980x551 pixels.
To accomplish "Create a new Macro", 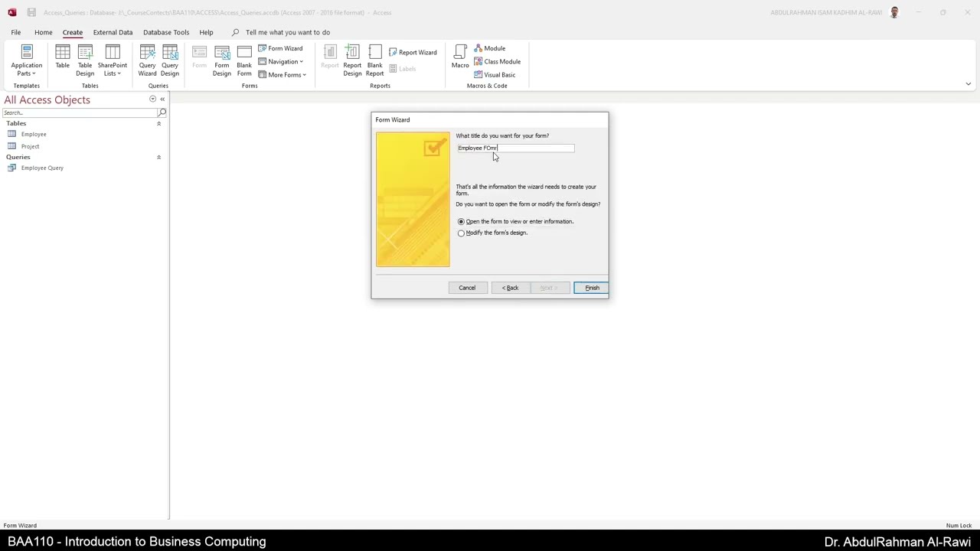I will click(460, 57).
